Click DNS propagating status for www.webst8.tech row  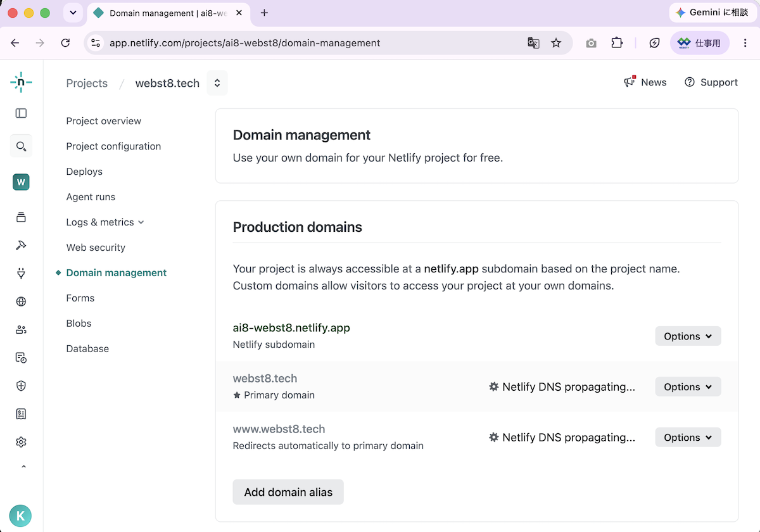coord(562,438)
